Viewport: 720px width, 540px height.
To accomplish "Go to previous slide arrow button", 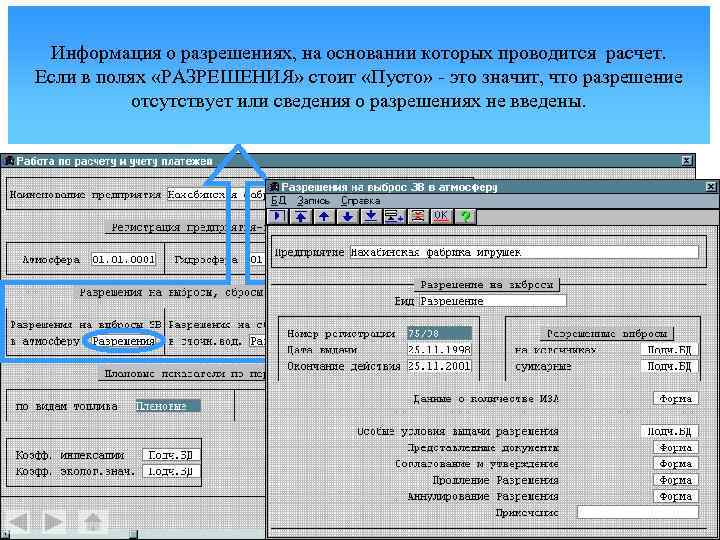I will [19, 522].
